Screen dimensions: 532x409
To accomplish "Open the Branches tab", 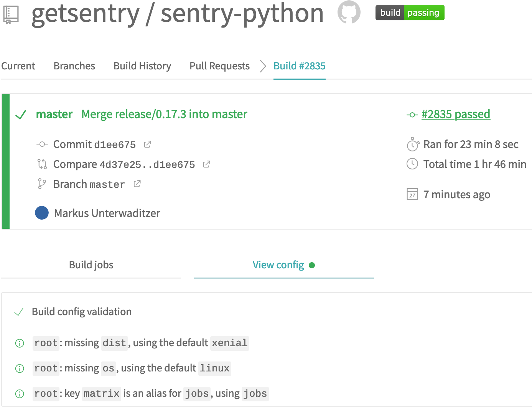I will [74, 66].
